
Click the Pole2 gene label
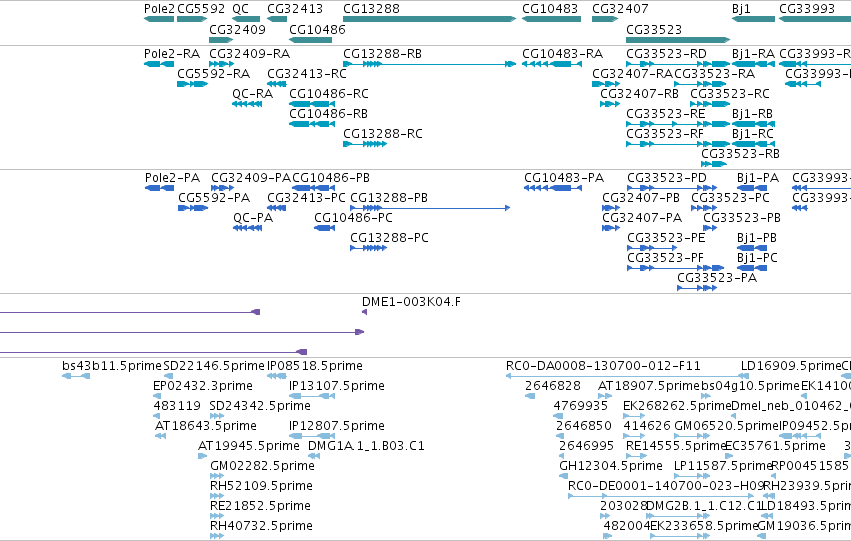[159, 9]
